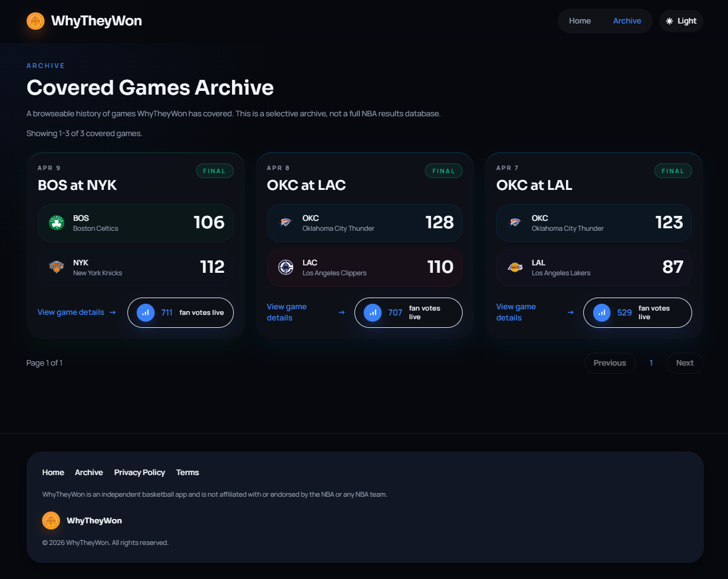
Task: Click arrow icon beside OKC at LAL details link
Action: [x=571, y=312]
